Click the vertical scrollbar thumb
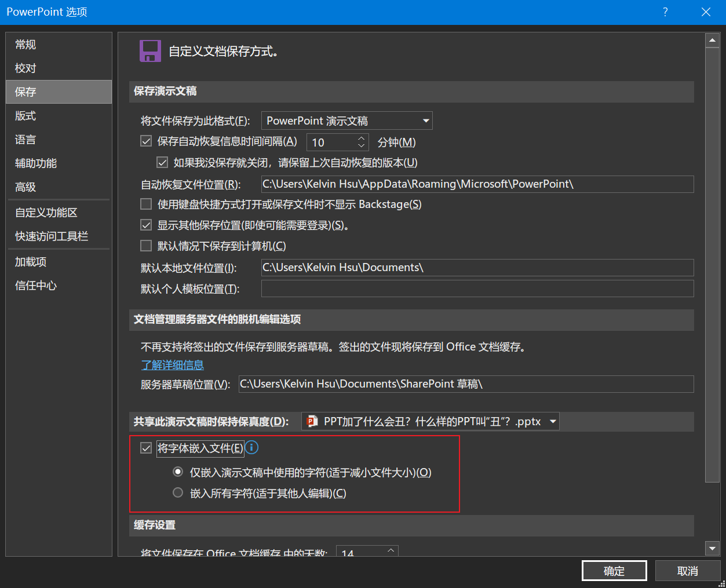 point(712,265)
